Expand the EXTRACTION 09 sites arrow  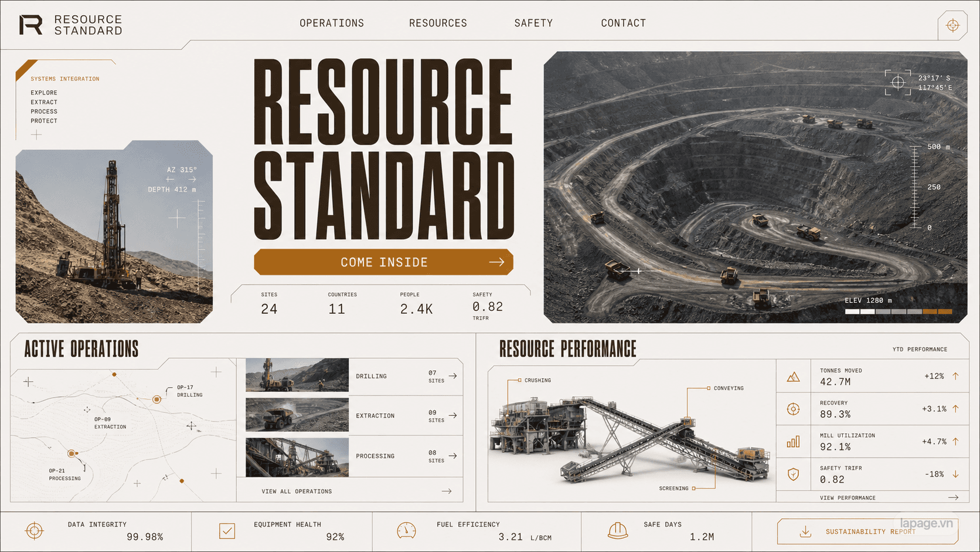[x=452, y=415]
